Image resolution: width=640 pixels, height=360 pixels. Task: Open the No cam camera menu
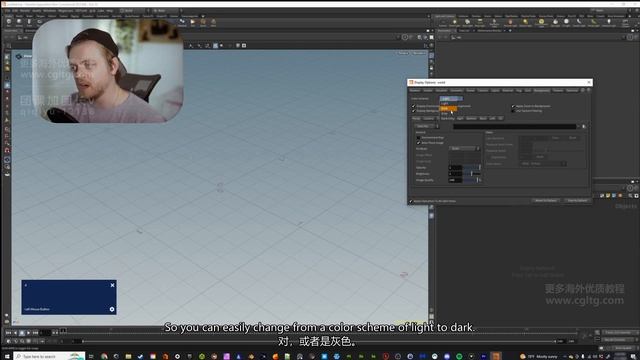click(x=418, y=53)
